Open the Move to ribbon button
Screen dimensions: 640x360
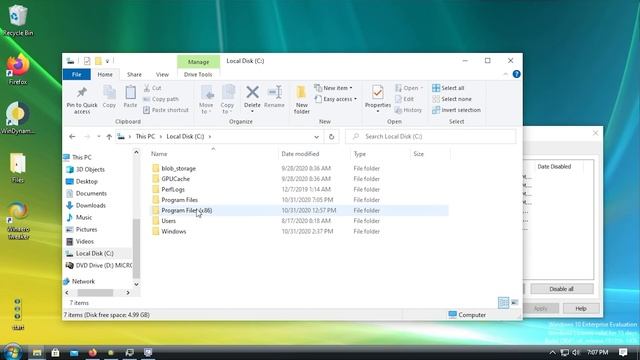(207, 99)
